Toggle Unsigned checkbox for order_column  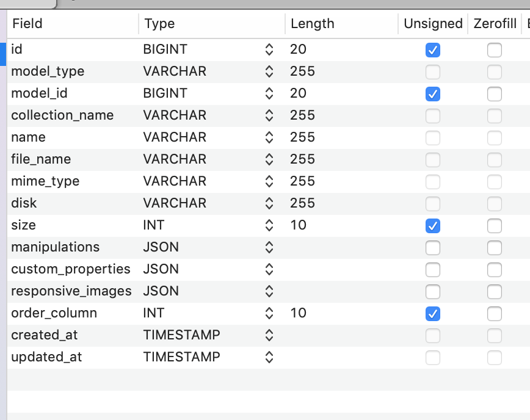point(433,314)
